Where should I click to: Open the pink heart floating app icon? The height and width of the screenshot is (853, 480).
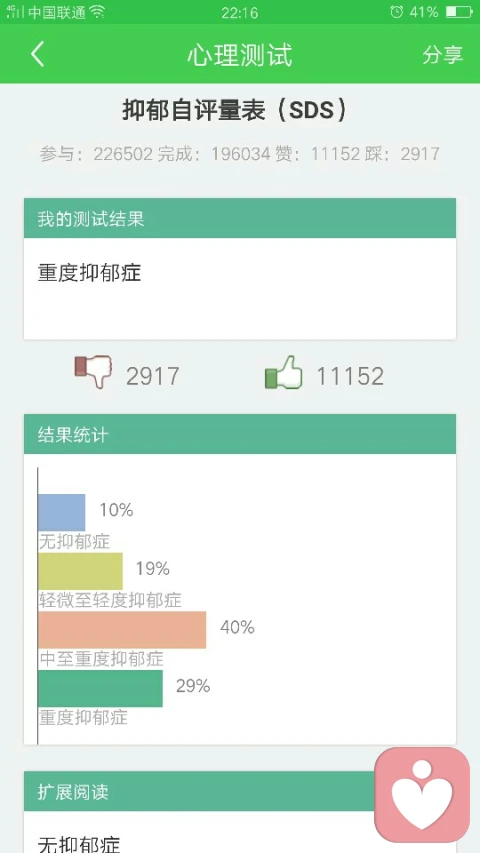[422, 795]
